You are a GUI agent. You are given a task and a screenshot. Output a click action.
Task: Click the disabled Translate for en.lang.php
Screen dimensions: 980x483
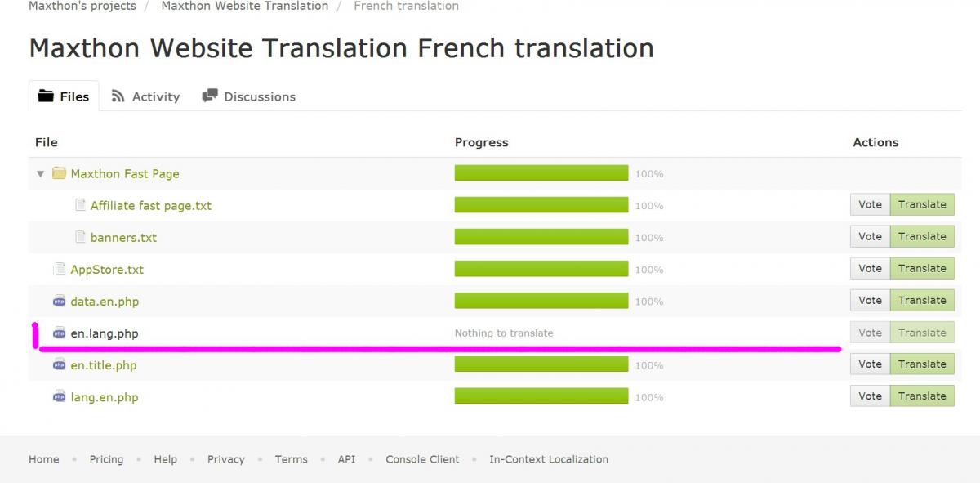click(x=922, y=333)
